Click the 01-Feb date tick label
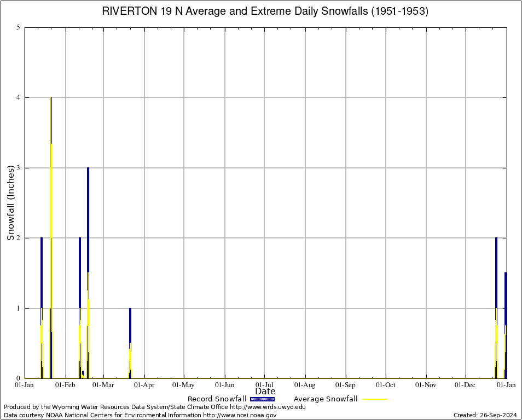Image resolution: width=522 pixels, height=420 pixels. pyautogui.click(x=65, y=385)
